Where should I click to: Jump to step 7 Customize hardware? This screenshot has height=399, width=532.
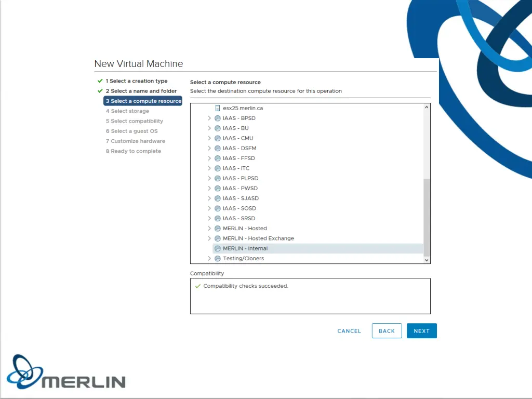click(x=136, y=141)
